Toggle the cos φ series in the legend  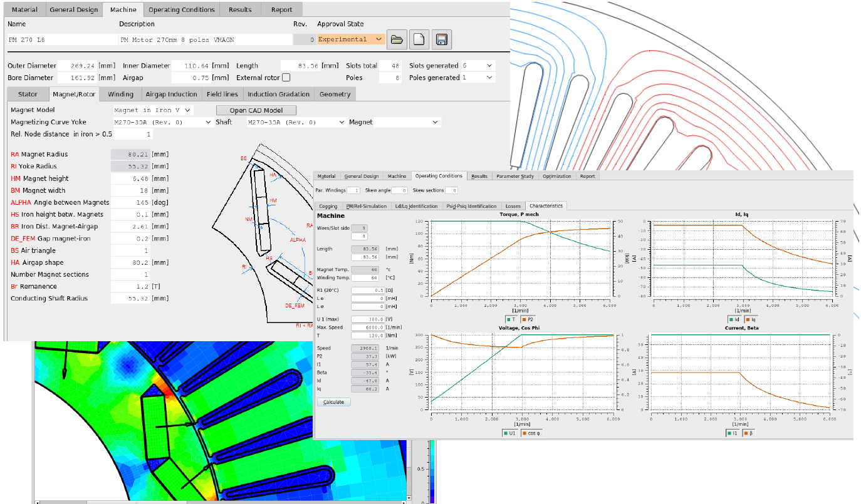[532, 433]
